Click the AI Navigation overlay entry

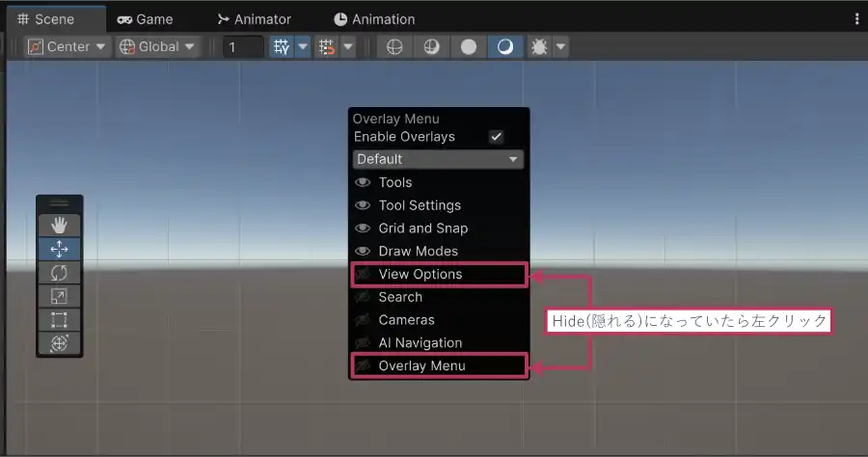point(420,343)
